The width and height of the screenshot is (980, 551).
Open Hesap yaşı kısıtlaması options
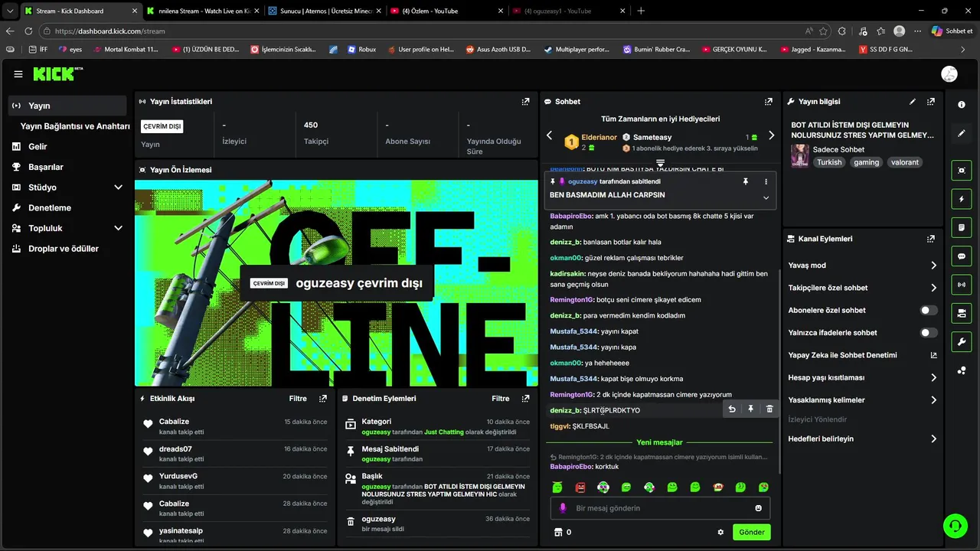862,377
